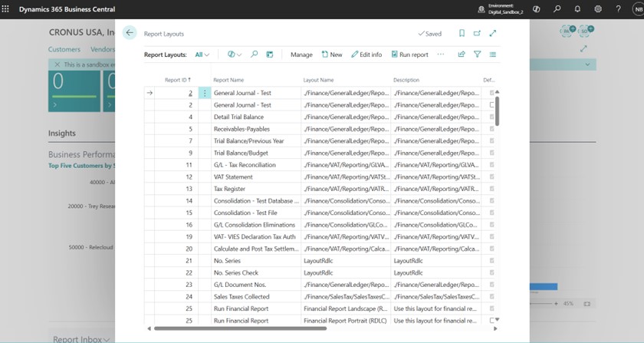This screenshot has height=343, width=644.
Task: Bookmark the Report Layouts page
Action: point(462,33)
